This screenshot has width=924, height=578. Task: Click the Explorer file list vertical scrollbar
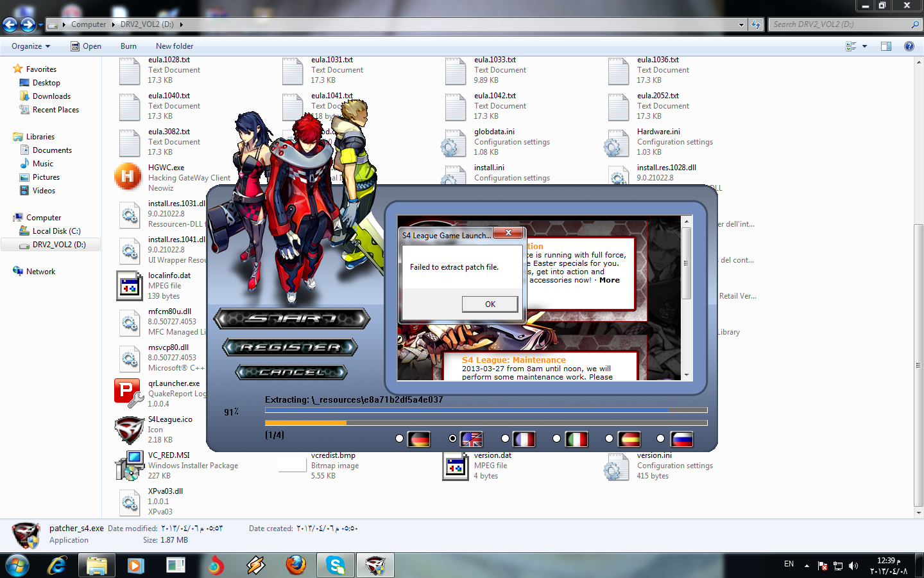click(x=919, y=366)
